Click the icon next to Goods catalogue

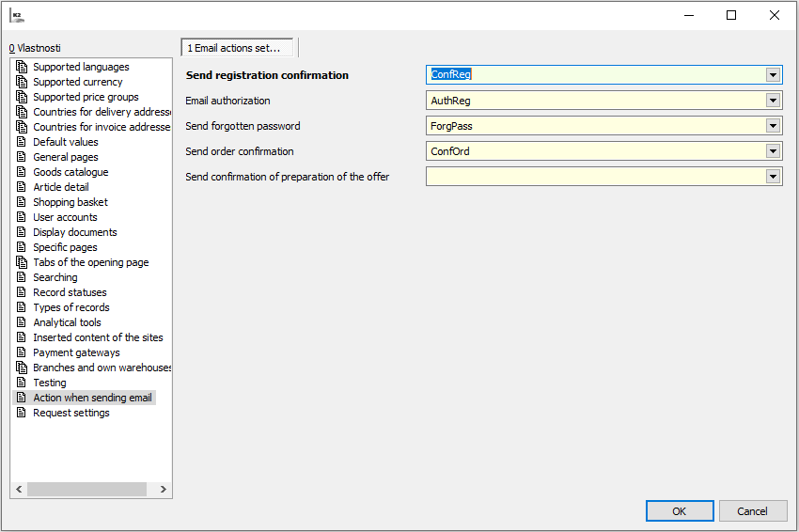[23, 172]
